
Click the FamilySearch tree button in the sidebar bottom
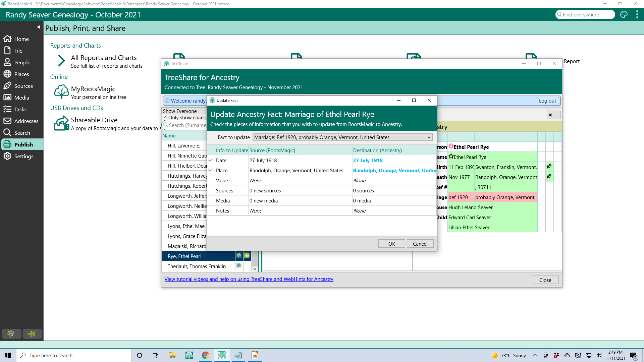click(11, 334)
